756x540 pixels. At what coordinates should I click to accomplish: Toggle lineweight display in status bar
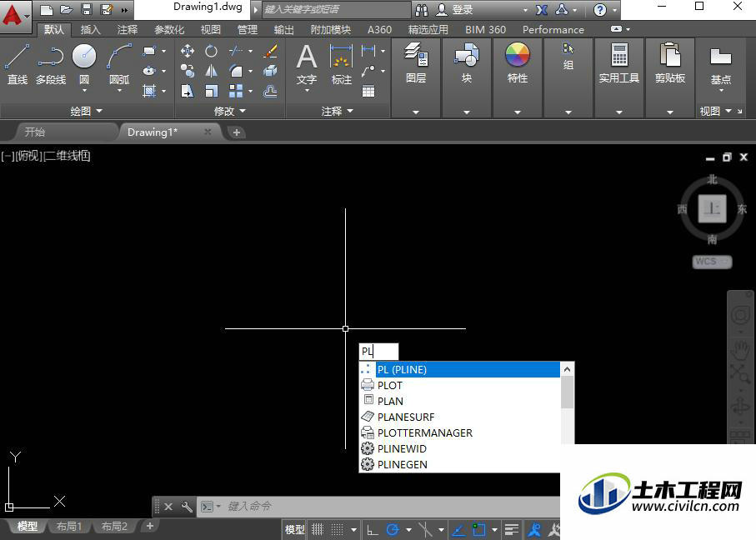(x=512, y=530)
